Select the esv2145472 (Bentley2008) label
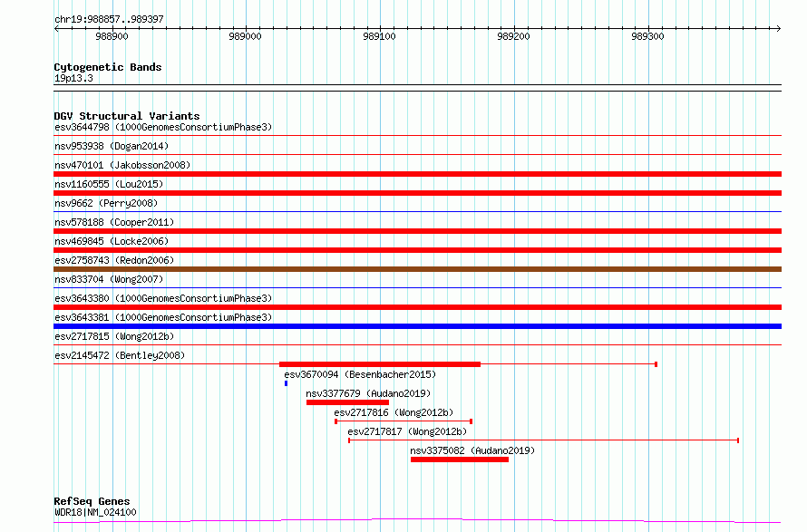 coord(120,355)
